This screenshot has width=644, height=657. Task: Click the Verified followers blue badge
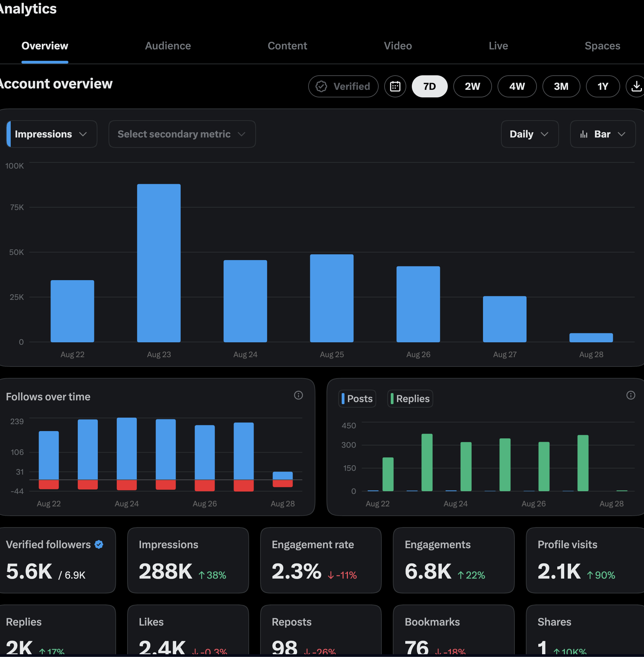[99, 544]
